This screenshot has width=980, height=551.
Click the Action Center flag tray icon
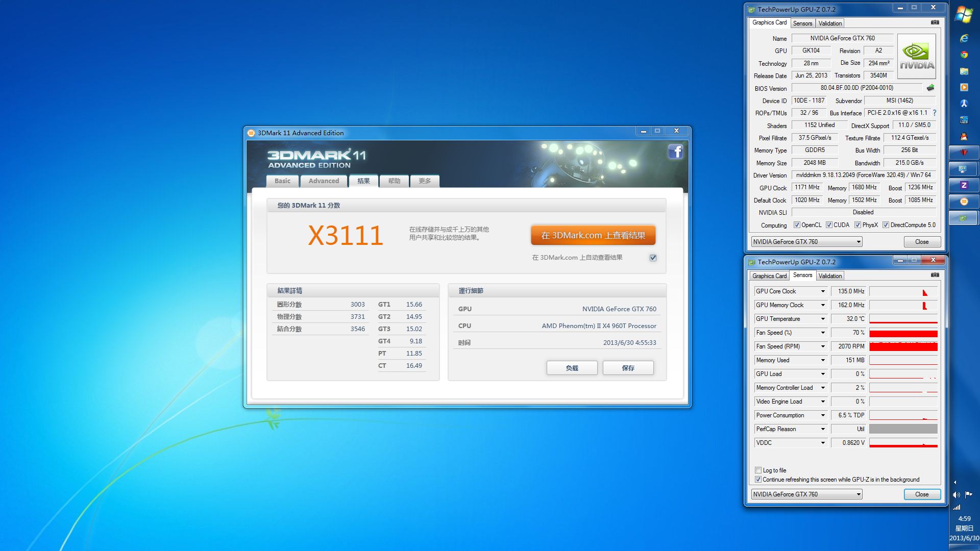(968, 494)
